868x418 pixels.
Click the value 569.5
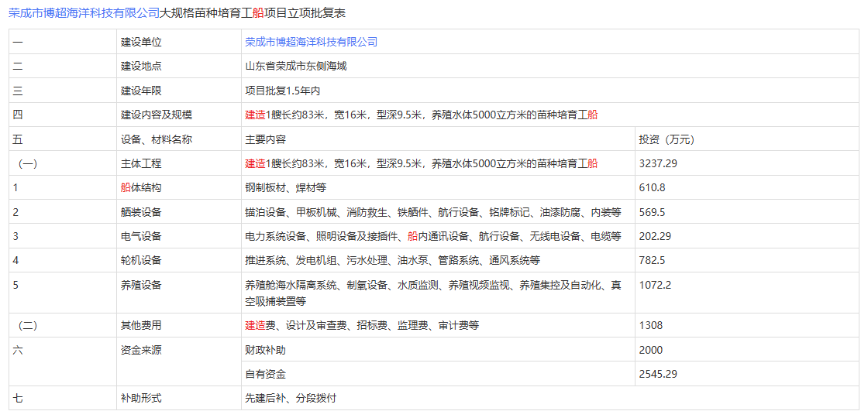point(652,212)
